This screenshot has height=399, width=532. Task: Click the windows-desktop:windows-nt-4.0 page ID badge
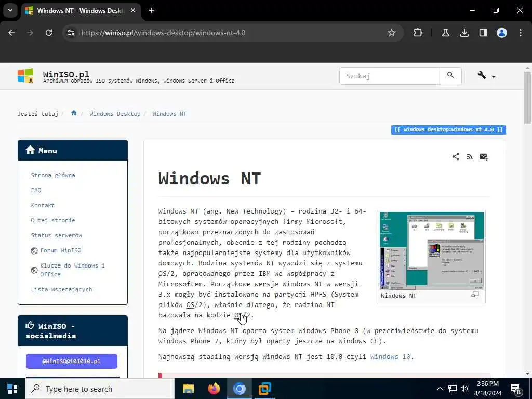click(448, 129)
